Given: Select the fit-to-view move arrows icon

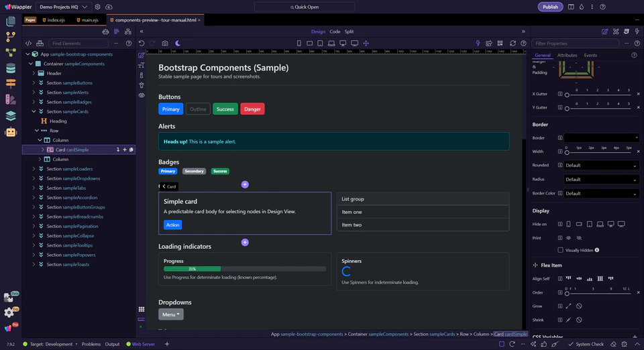Looking at the screenshot, I should (x=366, y=43).
